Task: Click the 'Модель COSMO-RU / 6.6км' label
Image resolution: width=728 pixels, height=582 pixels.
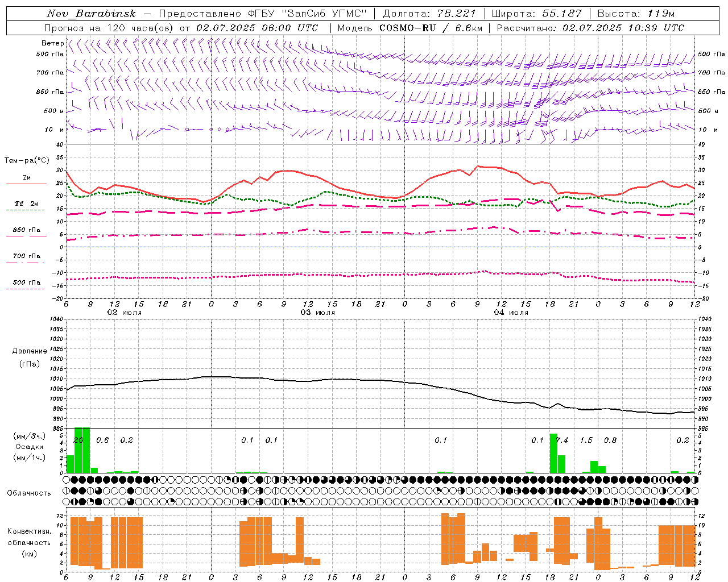Action: point(409,28)
